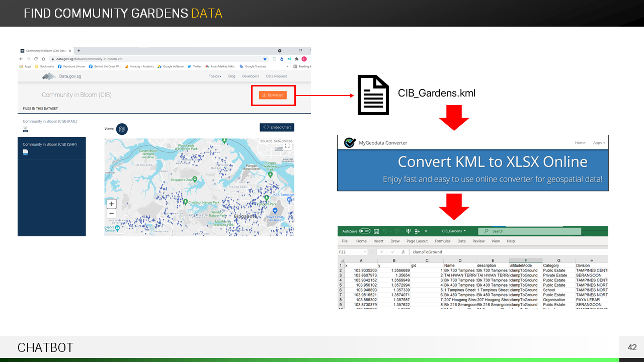Viewport: 644px width, 362px height.
Task: Click the insert function fx icon
Action: tap(403, 252)
